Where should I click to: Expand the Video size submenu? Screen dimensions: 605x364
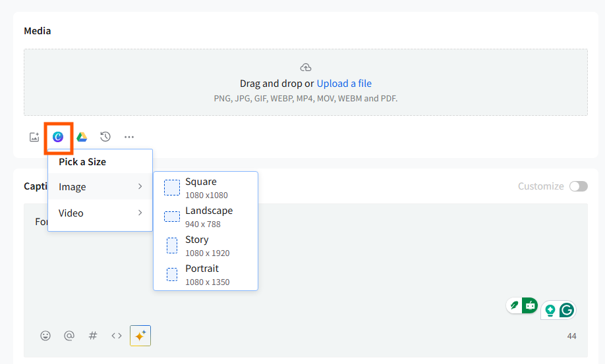[100, 213]
